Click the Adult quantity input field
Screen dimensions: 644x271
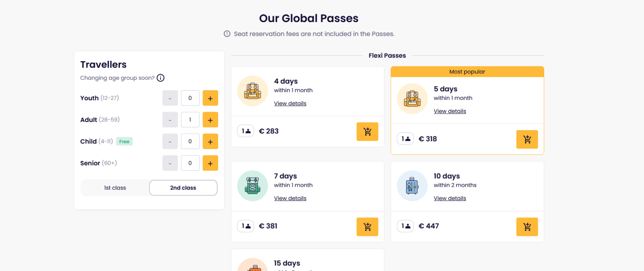pos(190,120)
